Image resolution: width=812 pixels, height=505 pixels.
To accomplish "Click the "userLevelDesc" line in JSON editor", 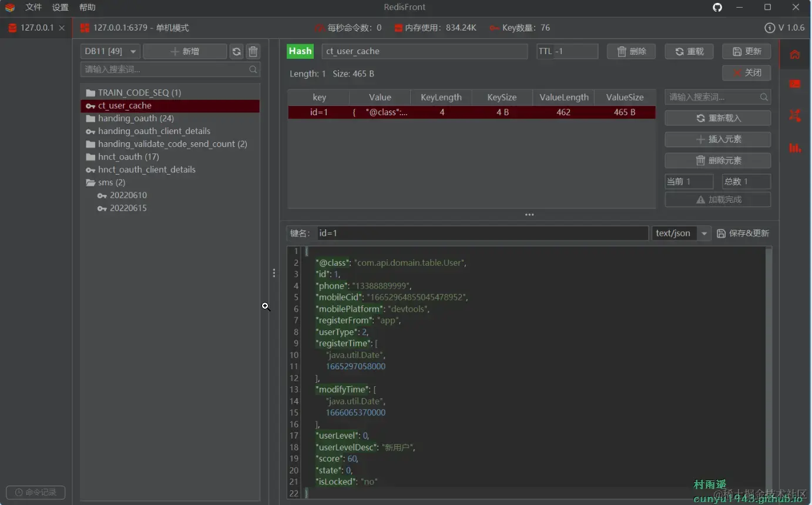I will [365, 447].
